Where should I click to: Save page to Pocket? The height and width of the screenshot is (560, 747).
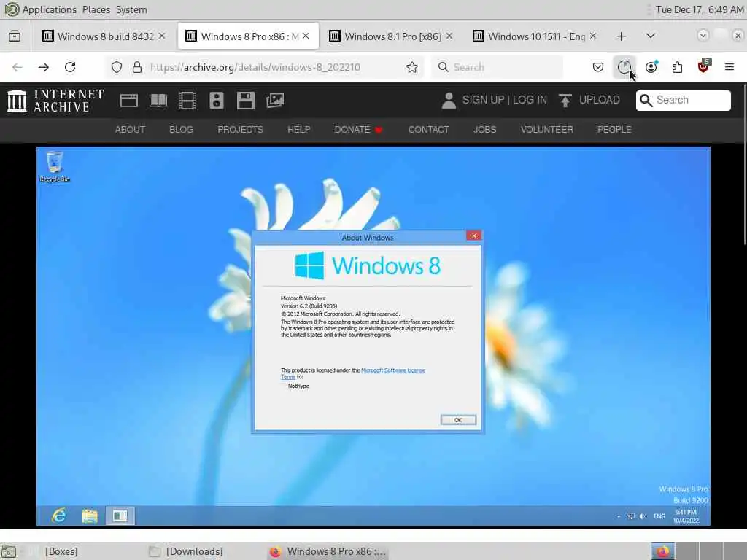coord(598,67)
